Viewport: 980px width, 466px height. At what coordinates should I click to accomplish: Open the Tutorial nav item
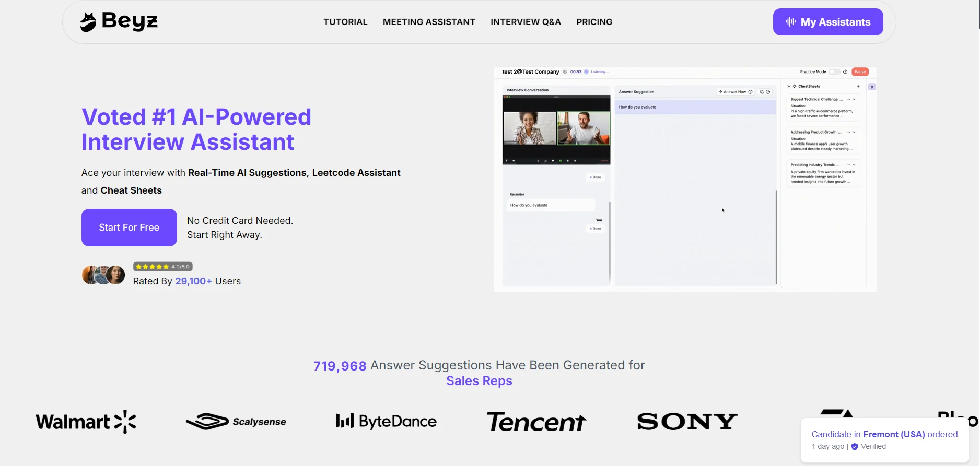pyautogui.click(x=345, y=22)
